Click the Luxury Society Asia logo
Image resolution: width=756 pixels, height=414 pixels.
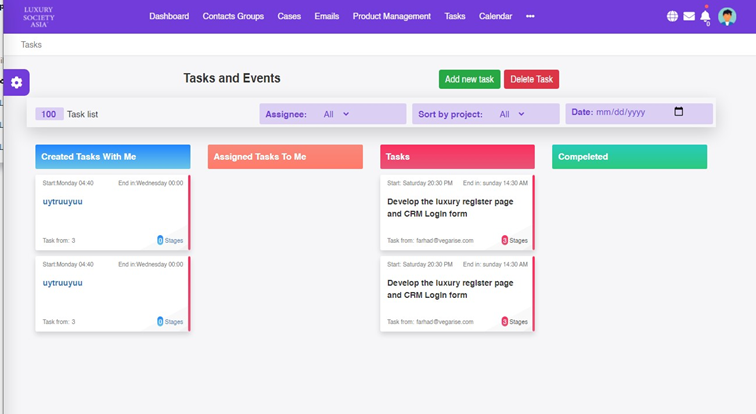[38, 17]
